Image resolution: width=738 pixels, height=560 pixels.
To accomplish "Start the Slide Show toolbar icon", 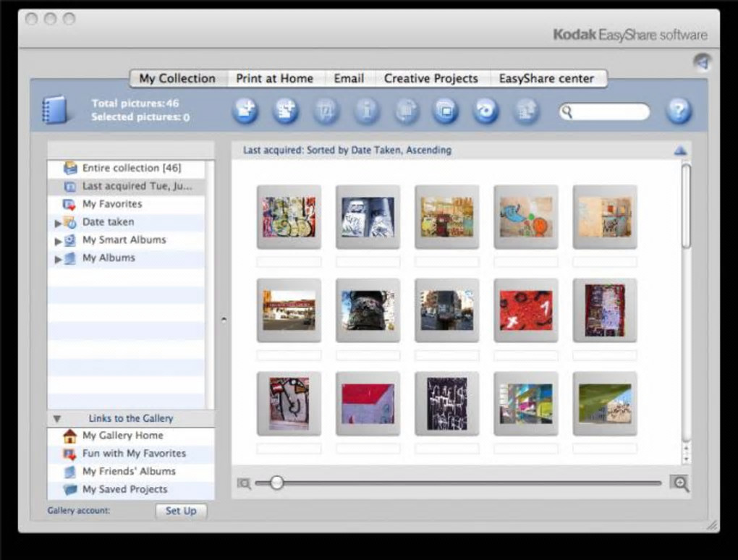I will 445,111.
